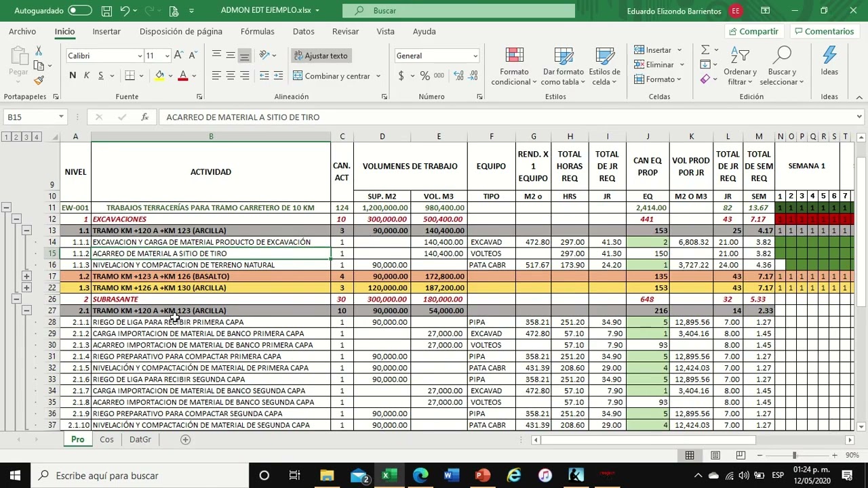Click the Buscar search box in title bar
The width and height of the screenshot is (868, 488).
point(458,11)
